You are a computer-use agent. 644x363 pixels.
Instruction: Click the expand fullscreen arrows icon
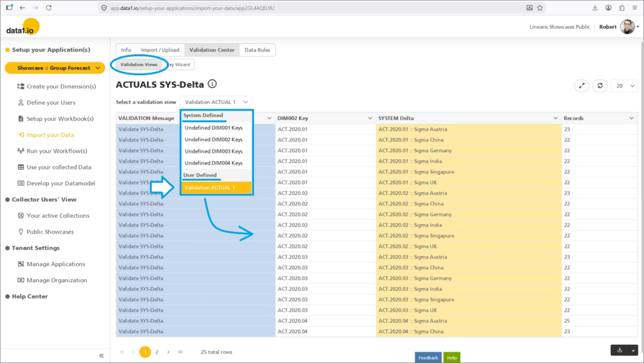point(582,86)
